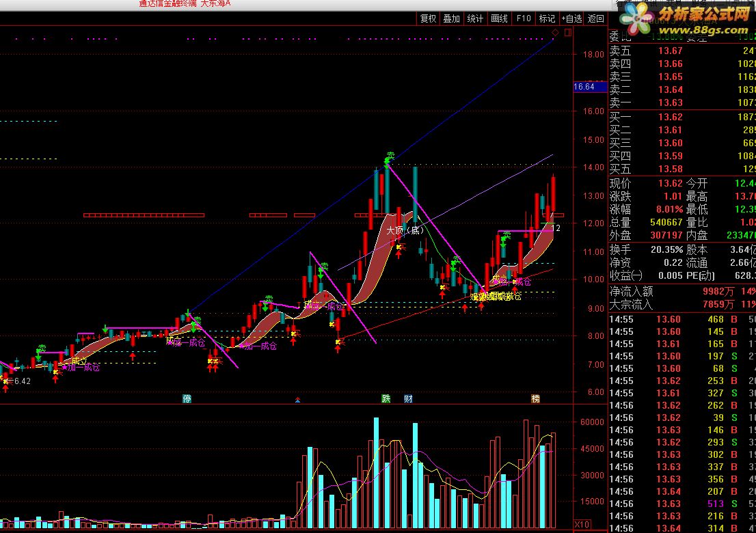The image size is (756, 533).
Task: Select the 卖四 13.66 order row
Action: [682, 64]
